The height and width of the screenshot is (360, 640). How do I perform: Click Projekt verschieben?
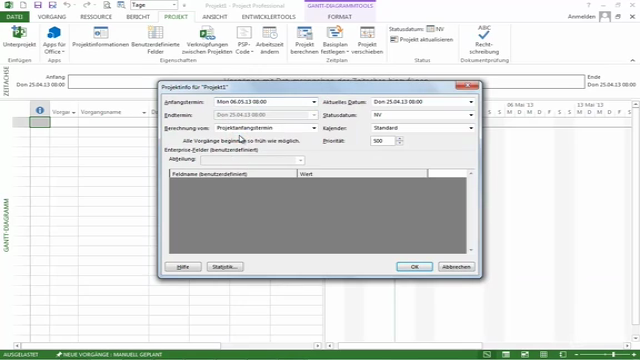coord(367,40)
